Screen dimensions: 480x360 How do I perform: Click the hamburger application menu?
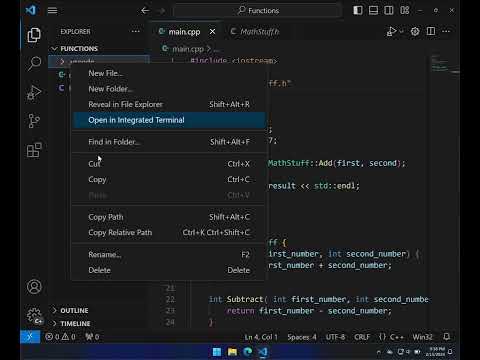52,11
